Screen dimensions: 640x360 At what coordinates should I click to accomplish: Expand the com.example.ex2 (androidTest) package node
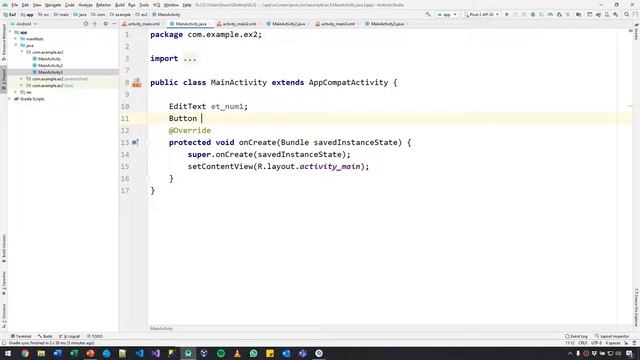(22, 79)
